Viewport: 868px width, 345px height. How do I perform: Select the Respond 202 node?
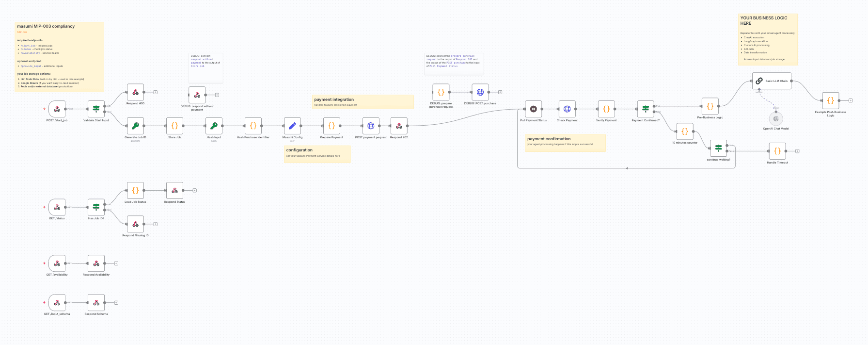pyautogui.click(x=399, y=126)
